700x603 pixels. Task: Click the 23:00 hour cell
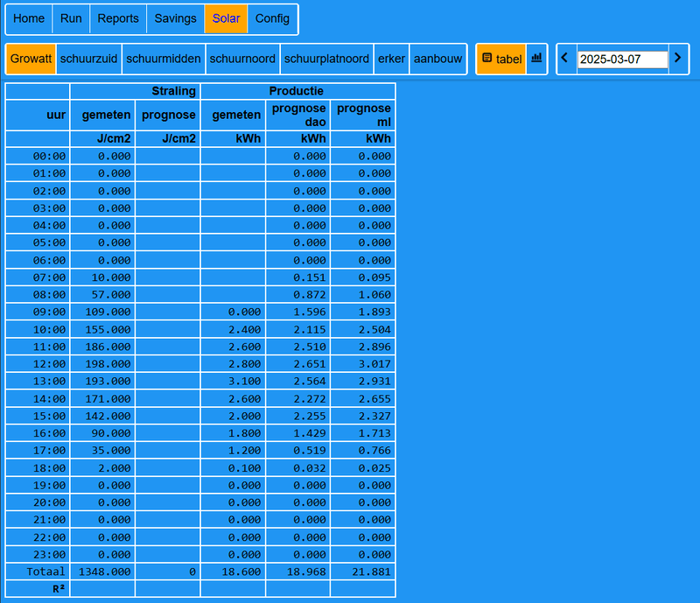38,555
